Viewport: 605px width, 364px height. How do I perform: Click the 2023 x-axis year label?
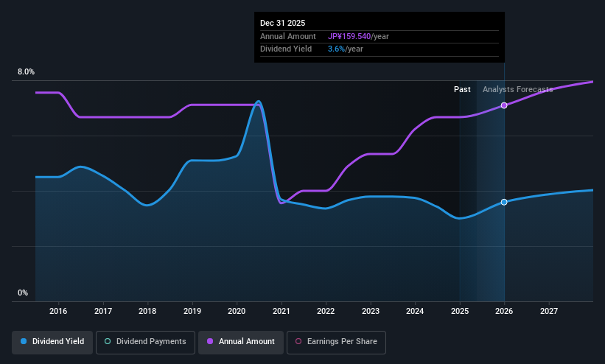tap(371, 311)
